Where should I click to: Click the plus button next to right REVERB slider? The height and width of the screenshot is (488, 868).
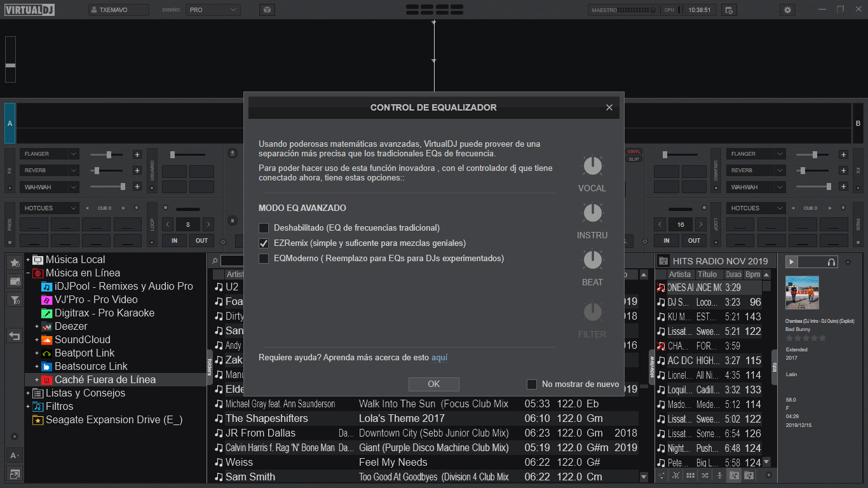coord(843,170)
